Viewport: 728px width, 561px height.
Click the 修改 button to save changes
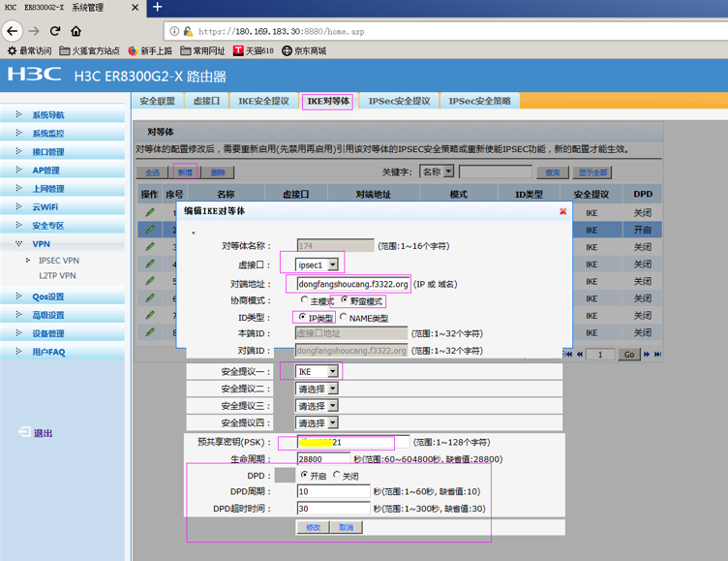click(313, 527)
